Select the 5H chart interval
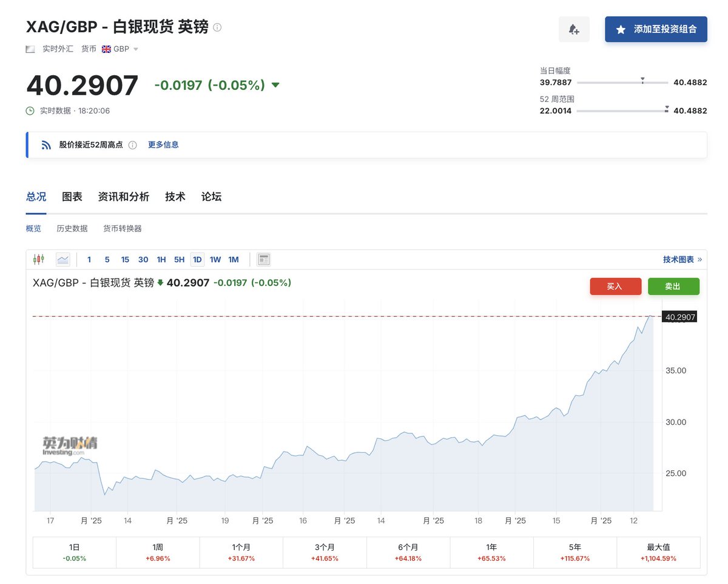728x584 pixels. tap(179, 259)
